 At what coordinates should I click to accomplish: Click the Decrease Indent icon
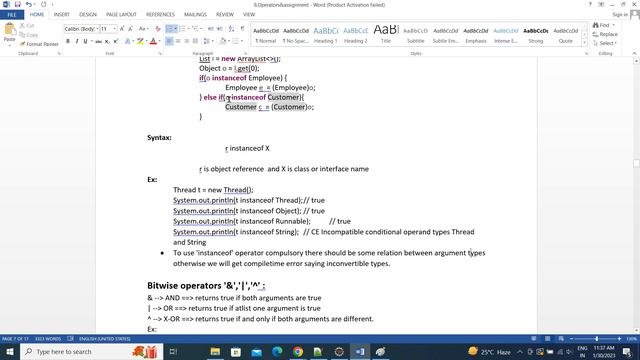211,29
